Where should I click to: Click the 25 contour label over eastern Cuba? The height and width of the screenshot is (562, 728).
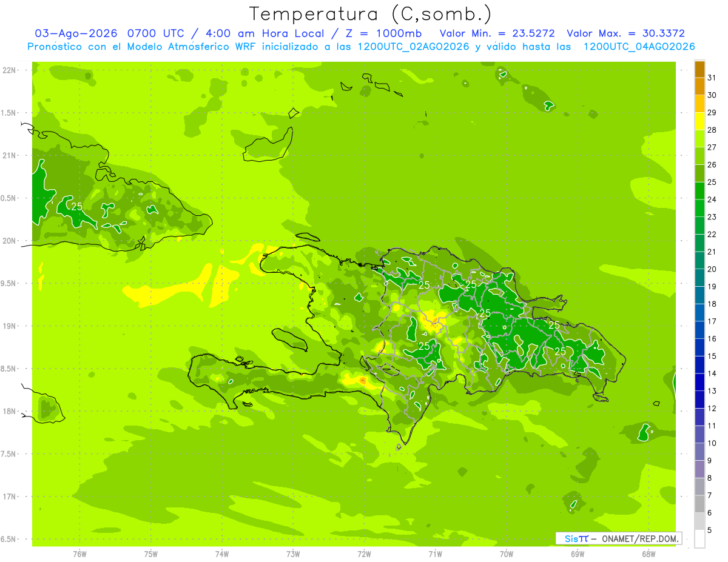coord(76,206)
